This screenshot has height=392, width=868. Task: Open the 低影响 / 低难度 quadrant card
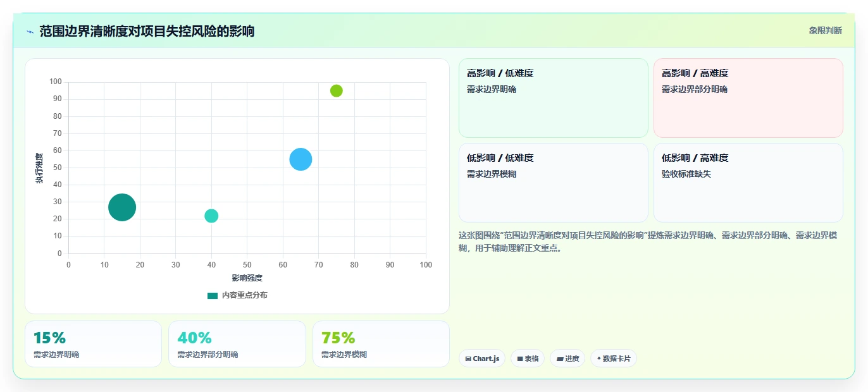[x=554, y=183]
